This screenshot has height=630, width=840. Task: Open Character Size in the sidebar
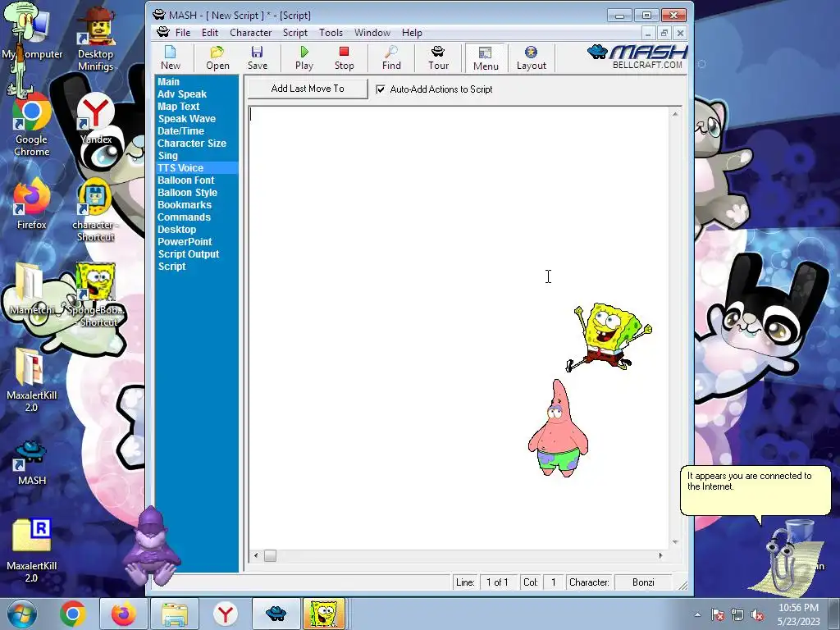[x=192, y=143]
